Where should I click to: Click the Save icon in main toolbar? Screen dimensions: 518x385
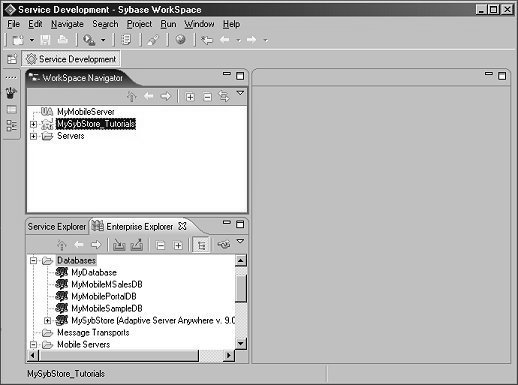pos(45,40)
